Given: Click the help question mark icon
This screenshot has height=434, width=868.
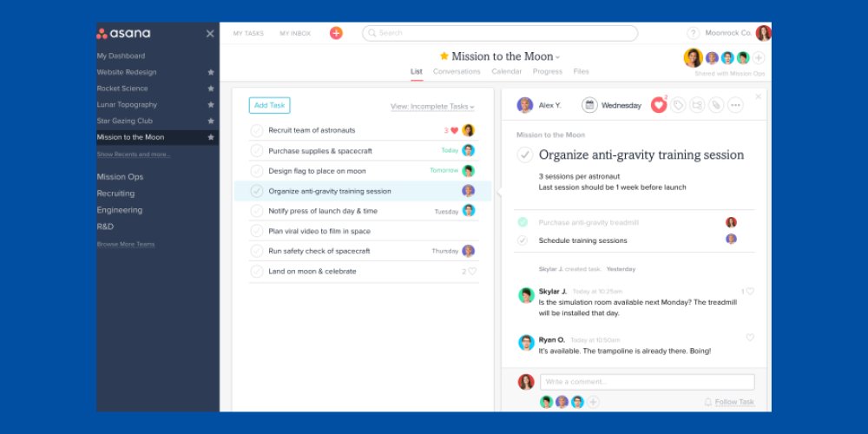Looking at the screenshot, I should [x=693, y=33].
